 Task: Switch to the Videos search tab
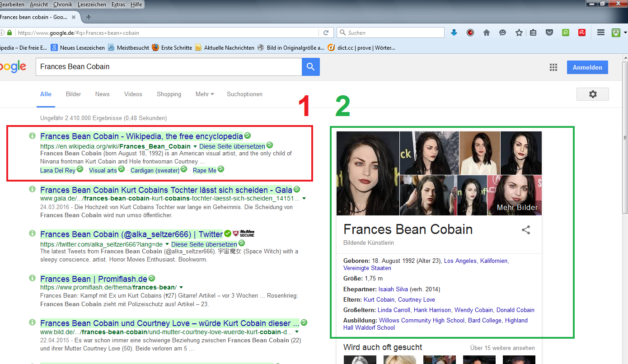pos(133,94)
